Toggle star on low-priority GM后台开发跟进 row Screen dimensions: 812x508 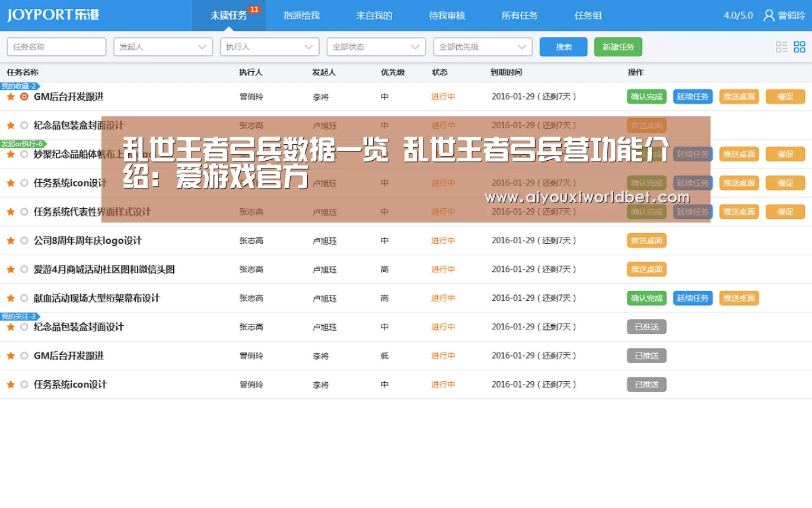11,355
